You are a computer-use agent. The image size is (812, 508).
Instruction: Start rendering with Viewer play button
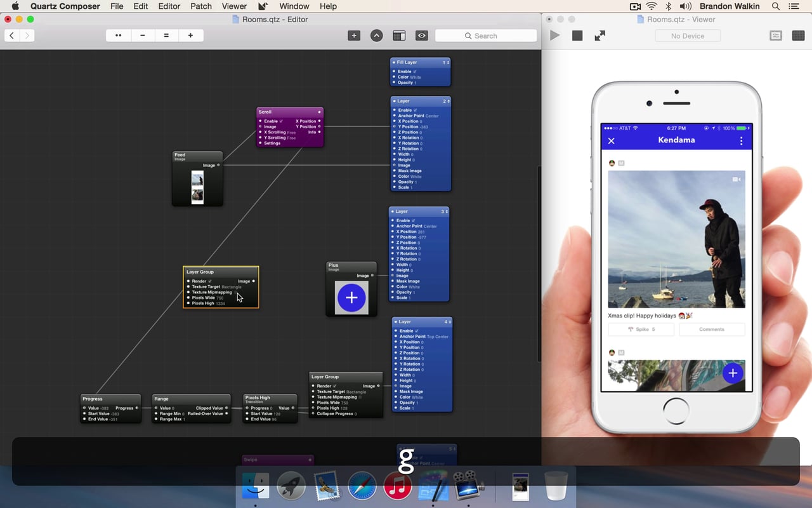click(x=554, y=36)
